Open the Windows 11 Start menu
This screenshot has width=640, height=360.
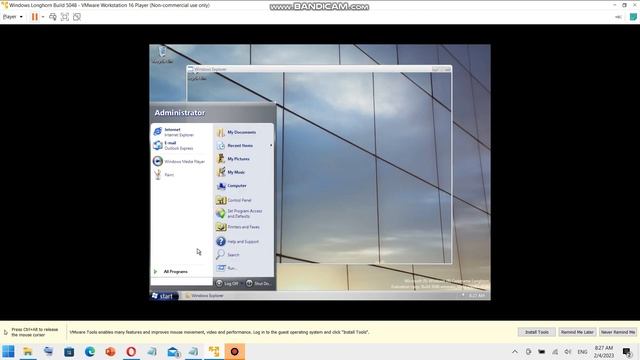8,351
